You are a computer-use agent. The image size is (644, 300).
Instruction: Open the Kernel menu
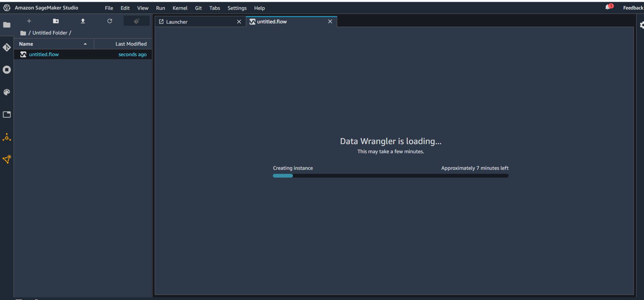click(180, 8)
